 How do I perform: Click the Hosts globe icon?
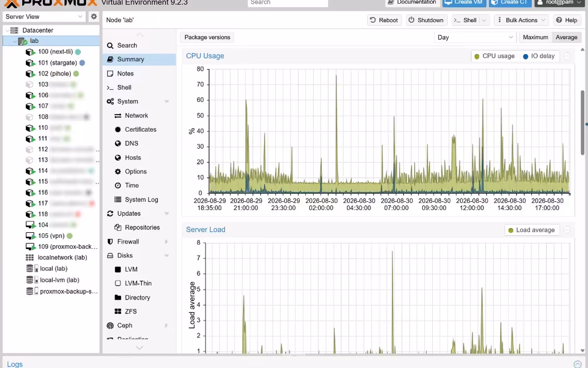pyautogui.click(x=117, y=158)
